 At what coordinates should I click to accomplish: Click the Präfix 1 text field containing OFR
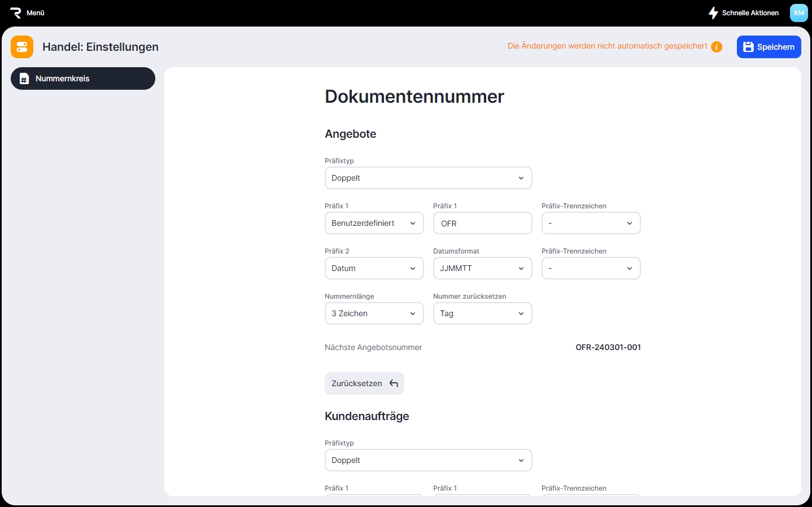click(x=482, y=223)
